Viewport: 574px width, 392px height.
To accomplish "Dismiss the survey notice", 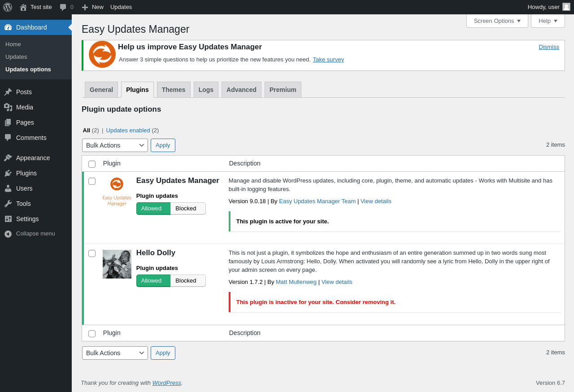I will point(549,47).
